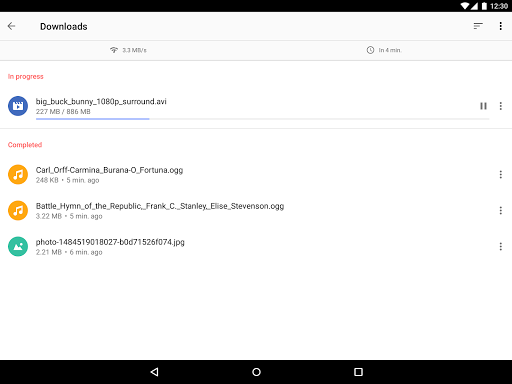
Task: Click the download progress bar
Action: click(262, 119)
